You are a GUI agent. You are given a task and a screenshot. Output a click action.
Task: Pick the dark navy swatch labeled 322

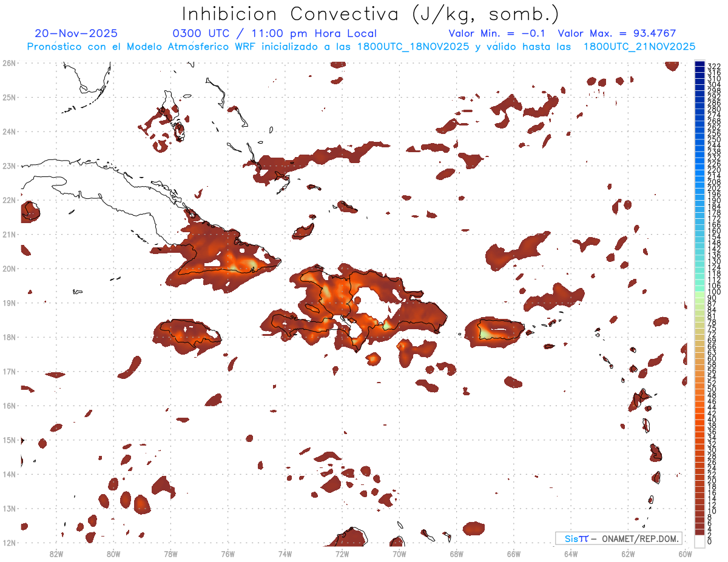[700, 64]
